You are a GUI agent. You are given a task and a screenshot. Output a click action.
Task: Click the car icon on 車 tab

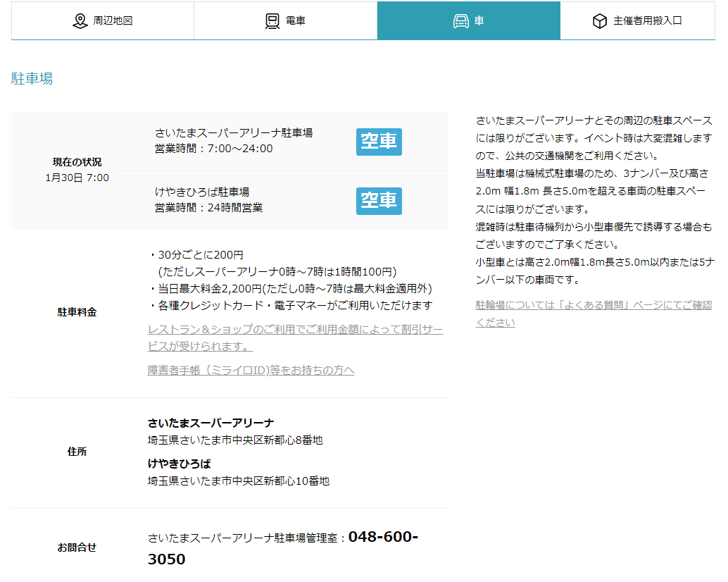[x=461, y=21]
